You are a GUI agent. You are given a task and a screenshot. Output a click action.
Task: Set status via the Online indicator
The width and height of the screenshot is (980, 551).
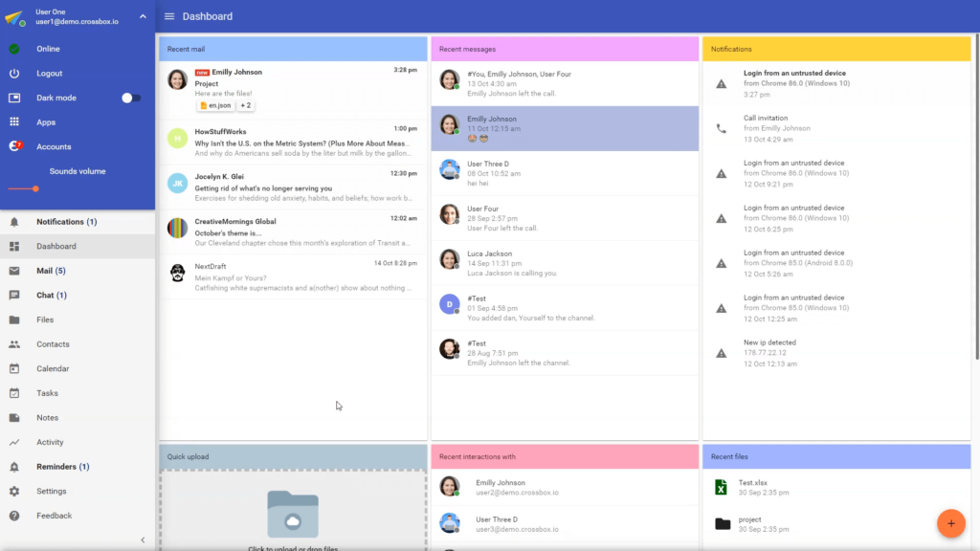tap(48, 49)
